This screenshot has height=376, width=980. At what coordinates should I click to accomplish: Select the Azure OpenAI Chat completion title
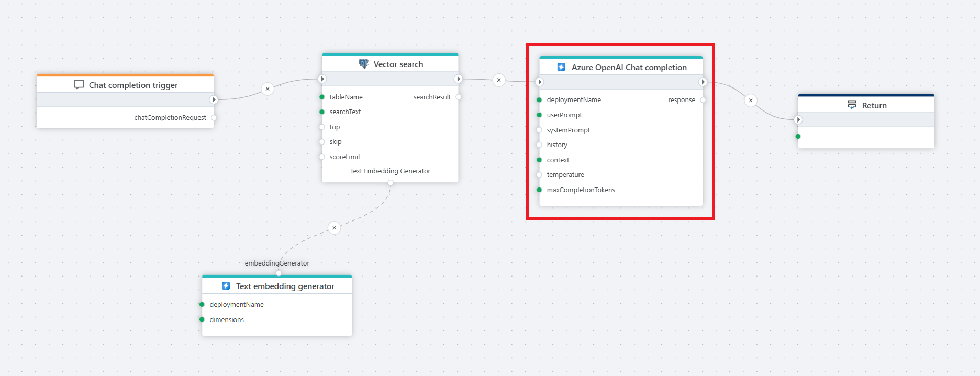click(629, 67)
